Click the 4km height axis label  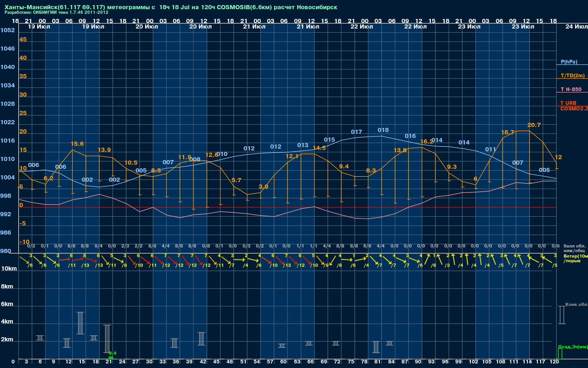pyautogui.click(x=7, y=322)
